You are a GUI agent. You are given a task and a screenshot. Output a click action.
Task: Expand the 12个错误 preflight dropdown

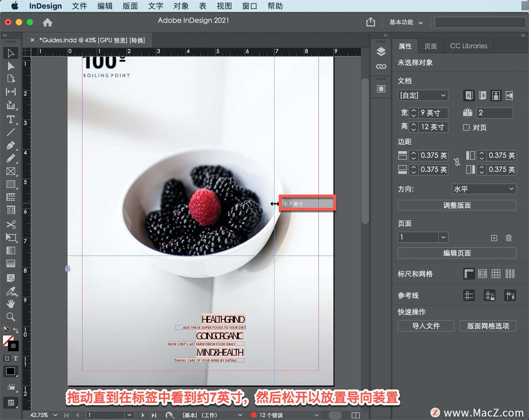(x=317, y=415)
